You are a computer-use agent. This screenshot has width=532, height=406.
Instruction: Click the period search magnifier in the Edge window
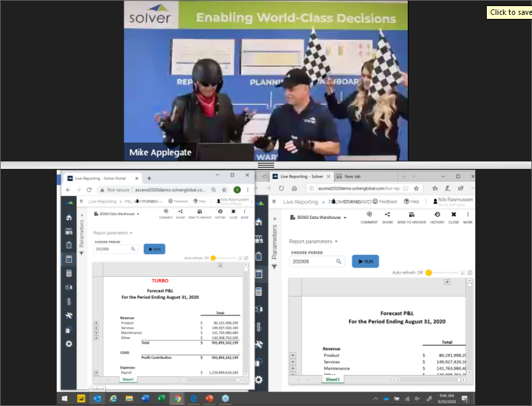tap(339, 261)
